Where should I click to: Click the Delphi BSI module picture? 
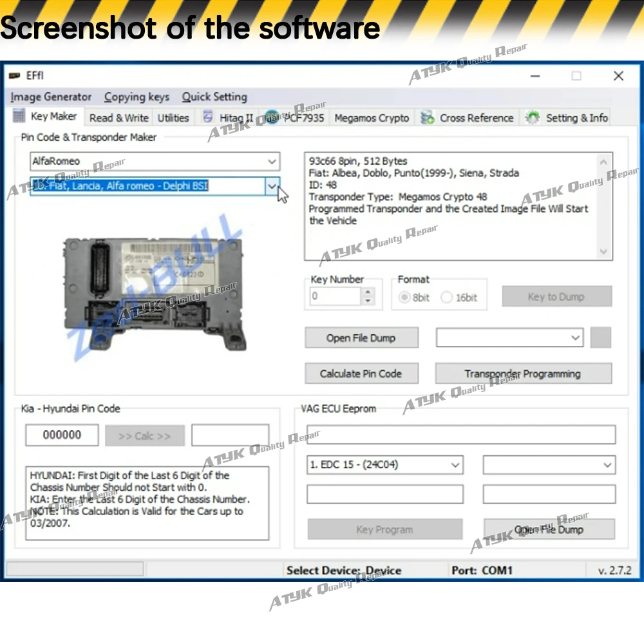click(x=155, y=294)
